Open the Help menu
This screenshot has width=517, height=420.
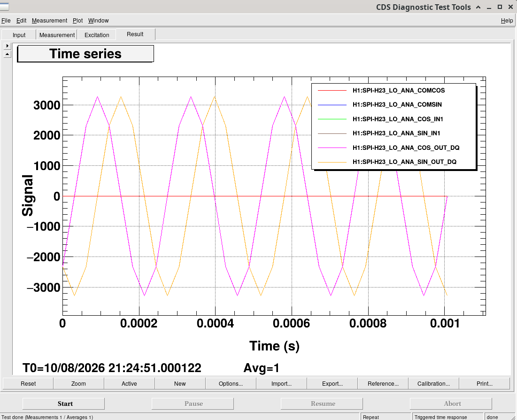pyautogui.click(x=507, y=21)
